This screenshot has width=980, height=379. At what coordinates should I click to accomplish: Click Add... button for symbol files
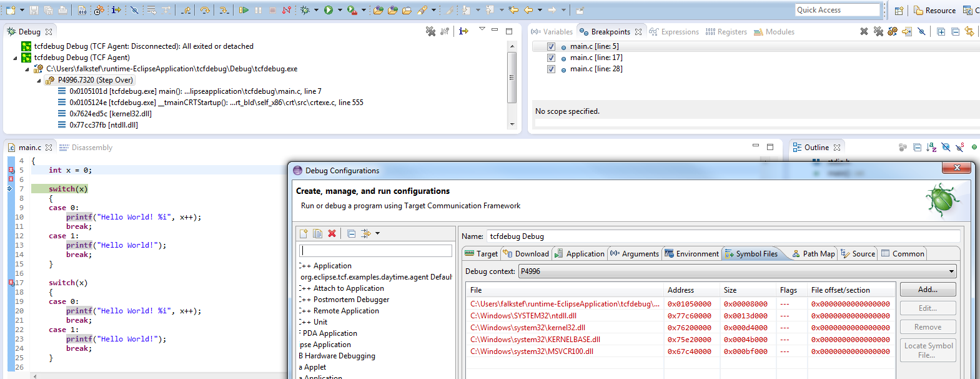point(928,290)
